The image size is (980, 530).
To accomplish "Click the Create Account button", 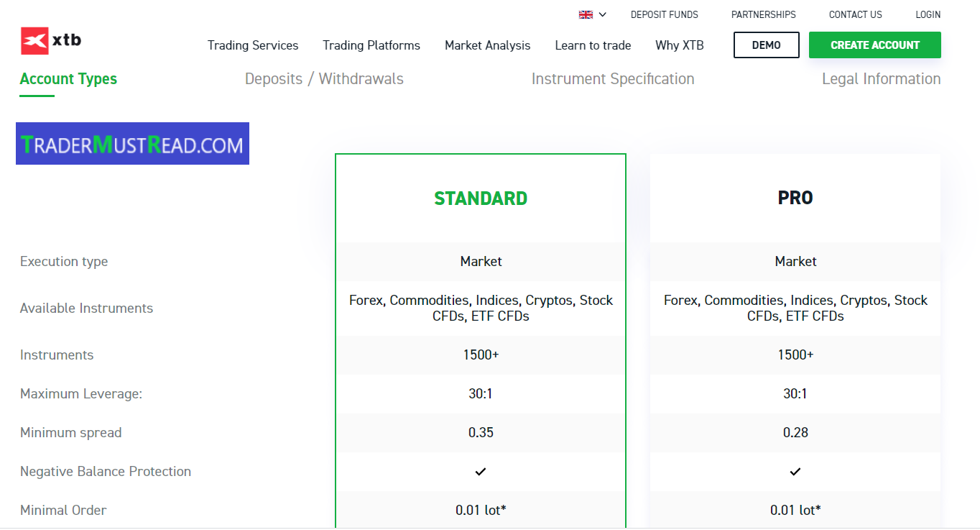I will point(874,45).
